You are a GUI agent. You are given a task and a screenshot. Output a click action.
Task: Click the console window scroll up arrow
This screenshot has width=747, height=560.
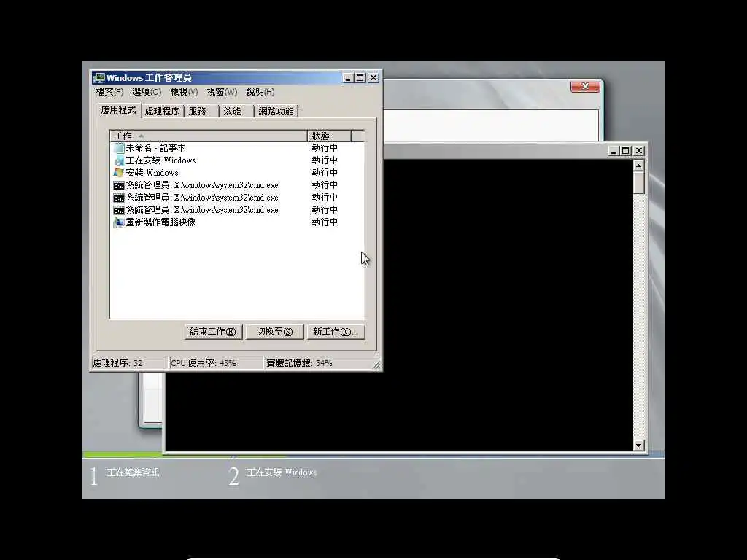(x=639, y=166)
